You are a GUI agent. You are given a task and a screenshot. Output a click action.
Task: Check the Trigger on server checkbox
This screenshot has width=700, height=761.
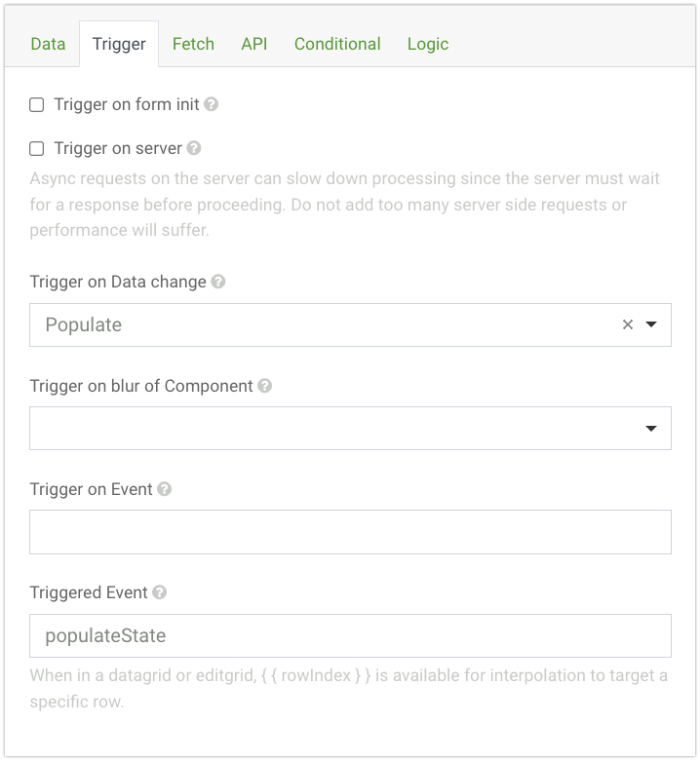point(37,149)
